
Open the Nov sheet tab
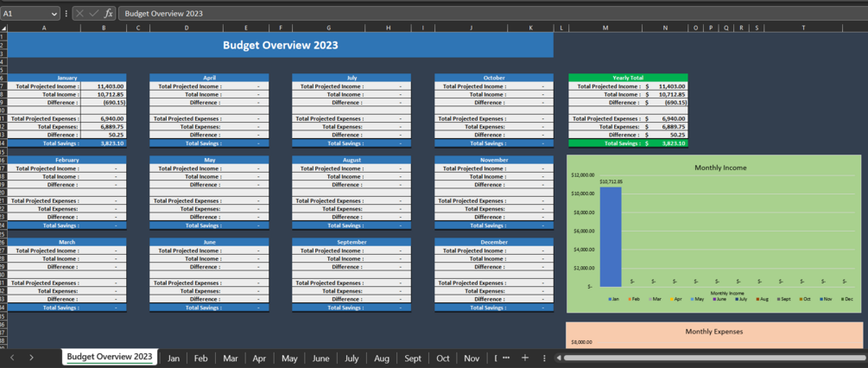point(472,358)
